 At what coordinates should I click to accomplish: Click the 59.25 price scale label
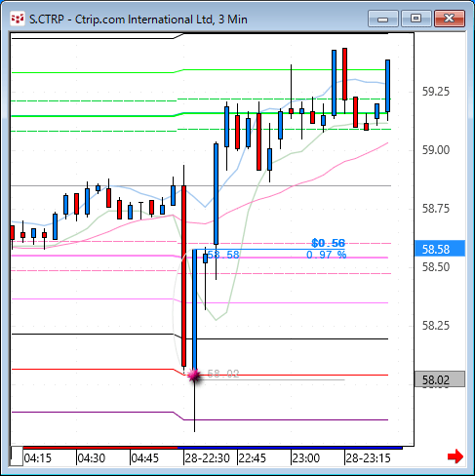pyautogui.click(x=436, y=92)
